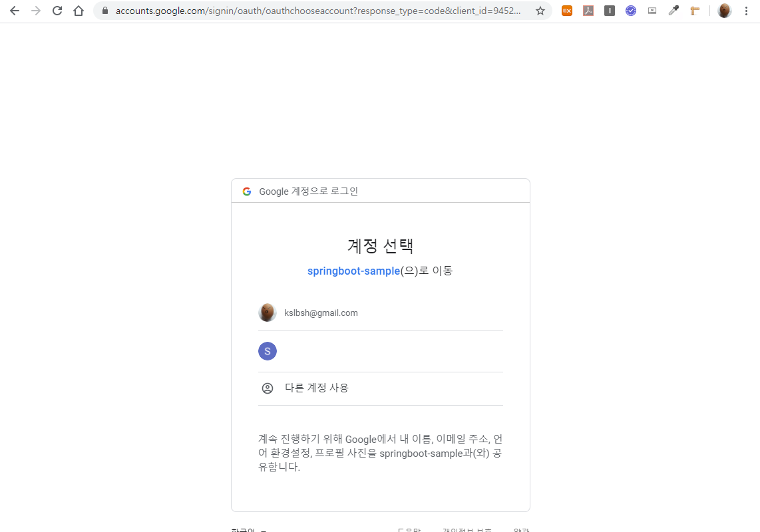Open the Chrome profile avatar
The height and width of the screenshot is (532, 760).
click(724, 11)
